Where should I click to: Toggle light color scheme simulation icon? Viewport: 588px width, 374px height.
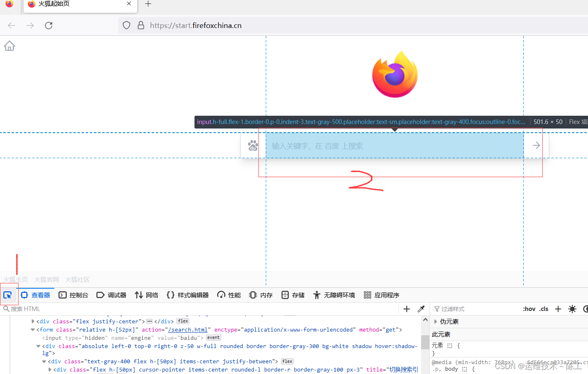[x=572, y=309]
